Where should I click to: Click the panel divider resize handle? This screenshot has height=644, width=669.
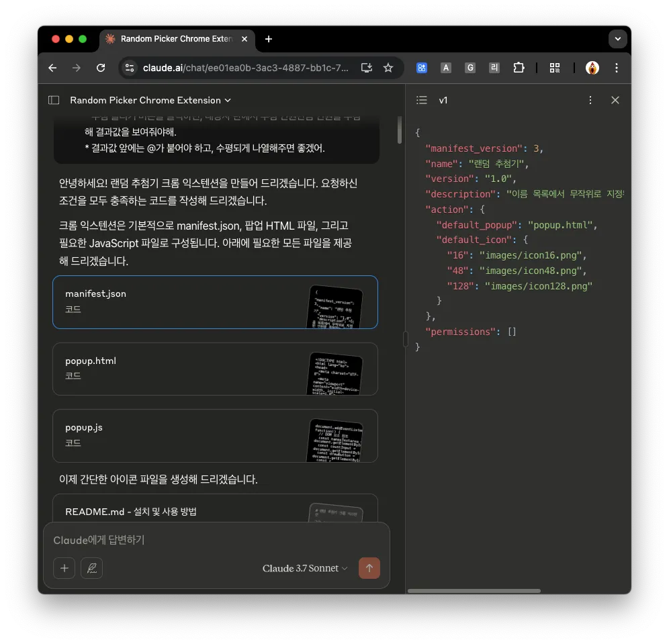[x=405, y=340]
